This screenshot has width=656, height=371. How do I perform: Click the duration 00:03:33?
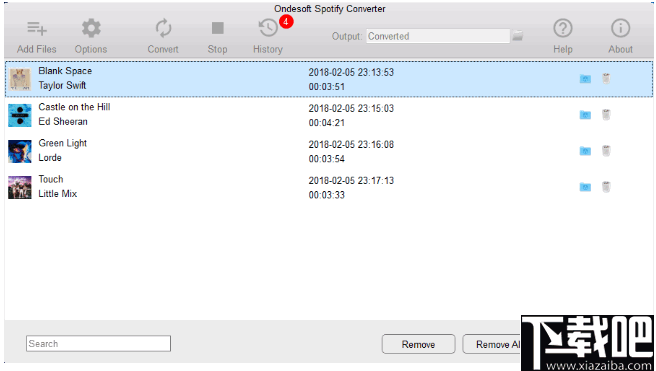[x=326, y=195]
